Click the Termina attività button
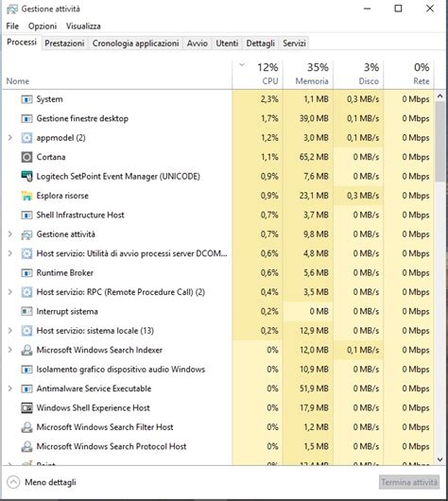The height and width of the screenshot is (501, 448). (409, 482)
